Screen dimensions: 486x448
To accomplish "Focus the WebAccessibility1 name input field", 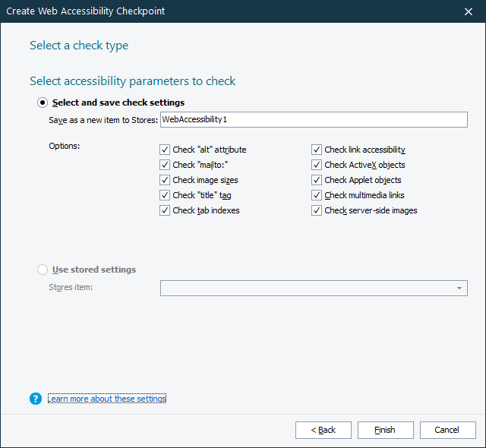I will coord(313,120).
